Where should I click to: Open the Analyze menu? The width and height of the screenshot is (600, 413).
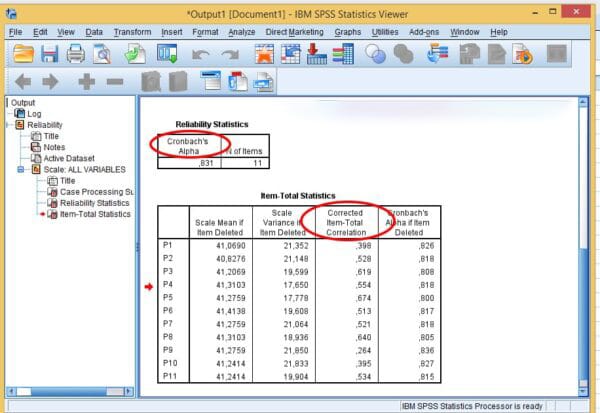click(242, 32)
